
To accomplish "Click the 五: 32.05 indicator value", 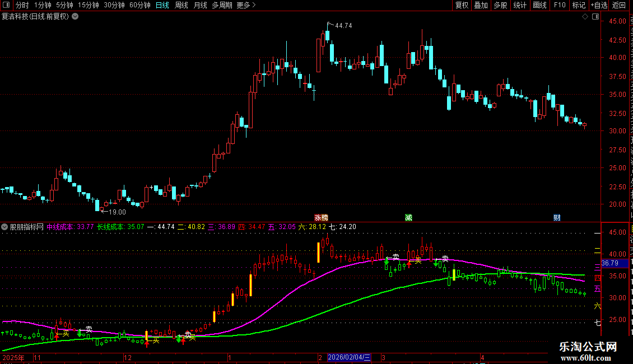I will (282, 227).
